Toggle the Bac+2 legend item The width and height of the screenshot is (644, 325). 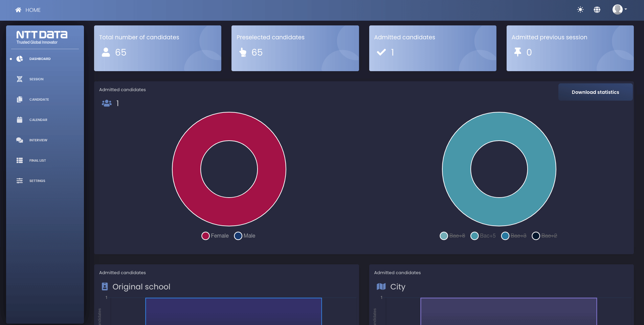point(545,236)
